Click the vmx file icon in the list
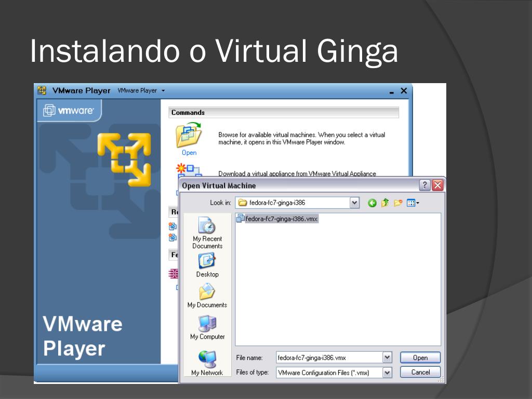The width and height of the screenshot is (532, 399). pos(241,218)
